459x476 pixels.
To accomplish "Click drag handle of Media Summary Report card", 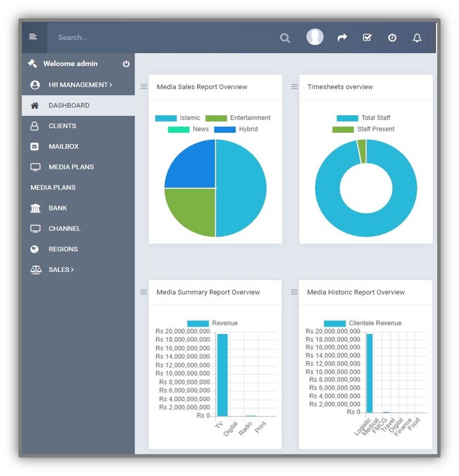I will tap(144, 292).
